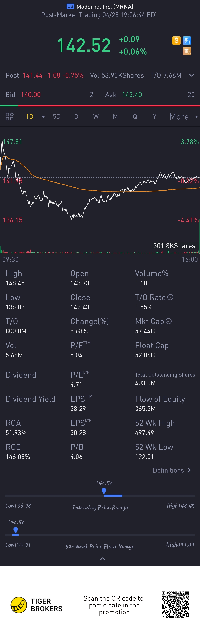Image resolution: width=200 pixels, height=644 pixels.
Task: Click the Mkt Cap info icon
Action: 169,321
